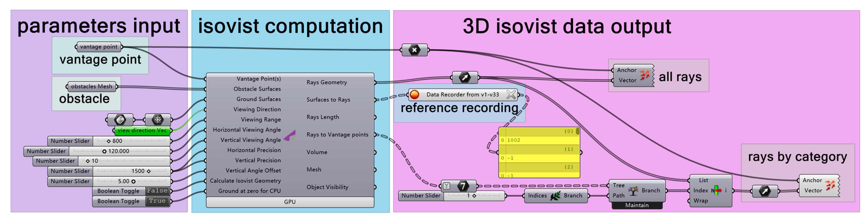Click the Surfaces to Rays output label
The width and height of the screenshot is (868, 220).
pyautogui.click(x=328, y=100)
